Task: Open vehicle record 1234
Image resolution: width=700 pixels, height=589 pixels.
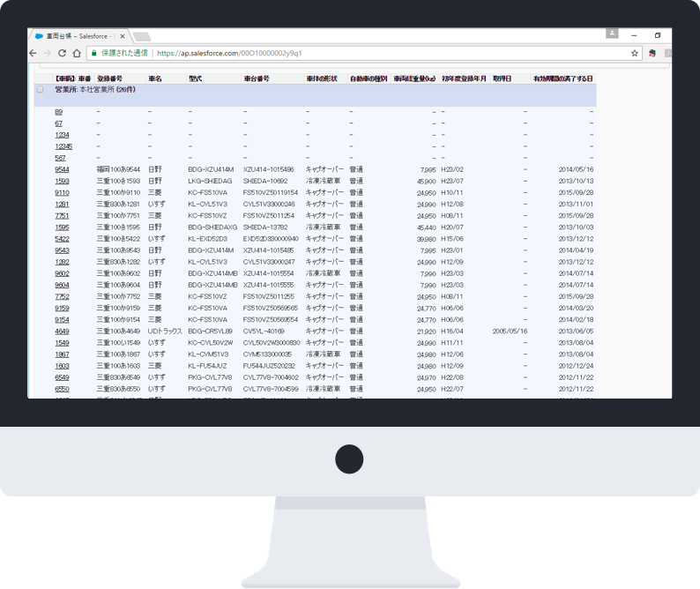Action: 62,135
